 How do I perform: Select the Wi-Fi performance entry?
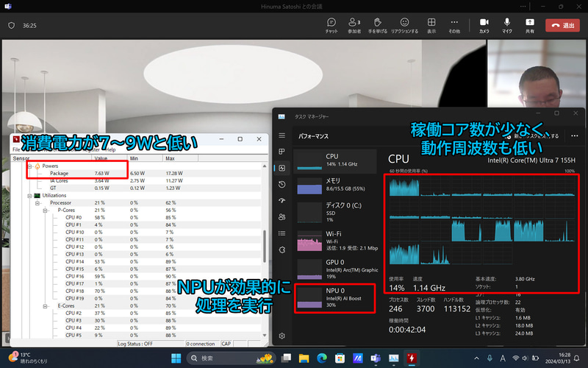coord(335,241)
